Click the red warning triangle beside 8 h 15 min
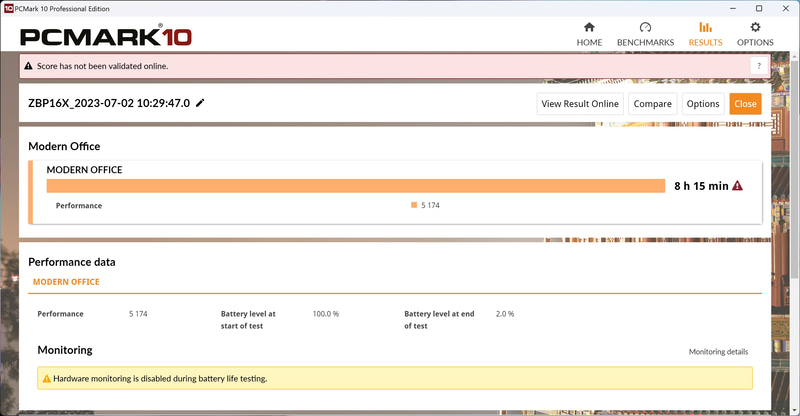This screenshot has width=800, height=416. point(737,186)
